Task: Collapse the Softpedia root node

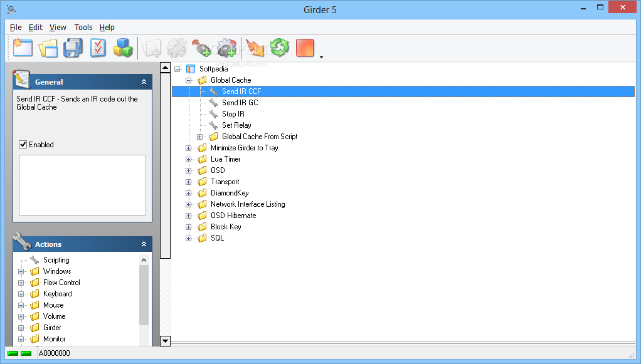Action: click(x=177, y=69)
